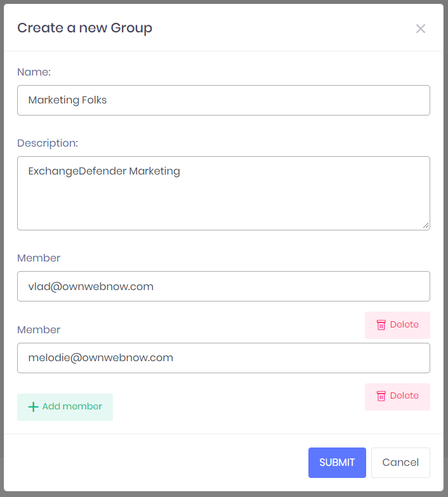
Task: Submit the new group form
Action: [x=337, y=463]
